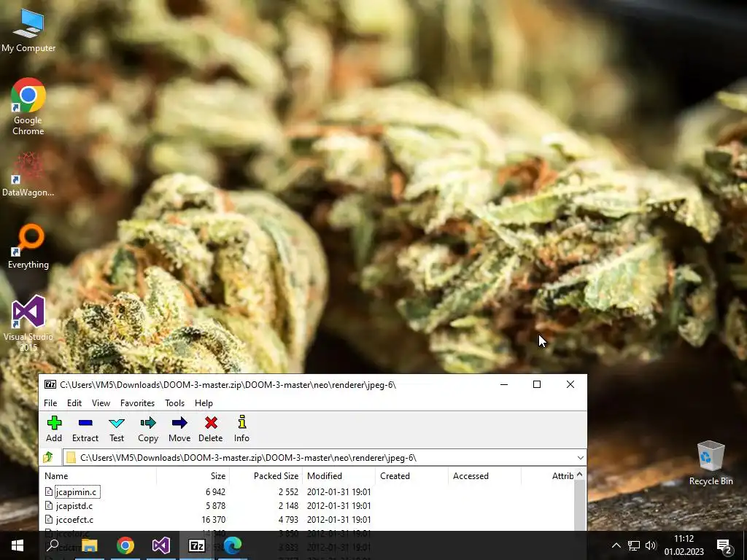The image size is (747, 560).
Task: Open the File menu in 7-Zip
Action: click(50, 402)
